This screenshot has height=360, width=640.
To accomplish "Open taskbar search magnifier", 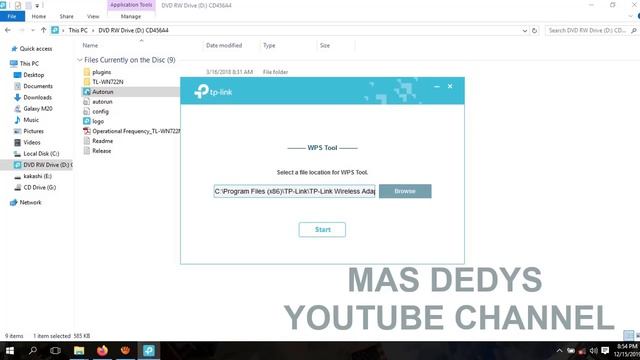I will (33, 351).
